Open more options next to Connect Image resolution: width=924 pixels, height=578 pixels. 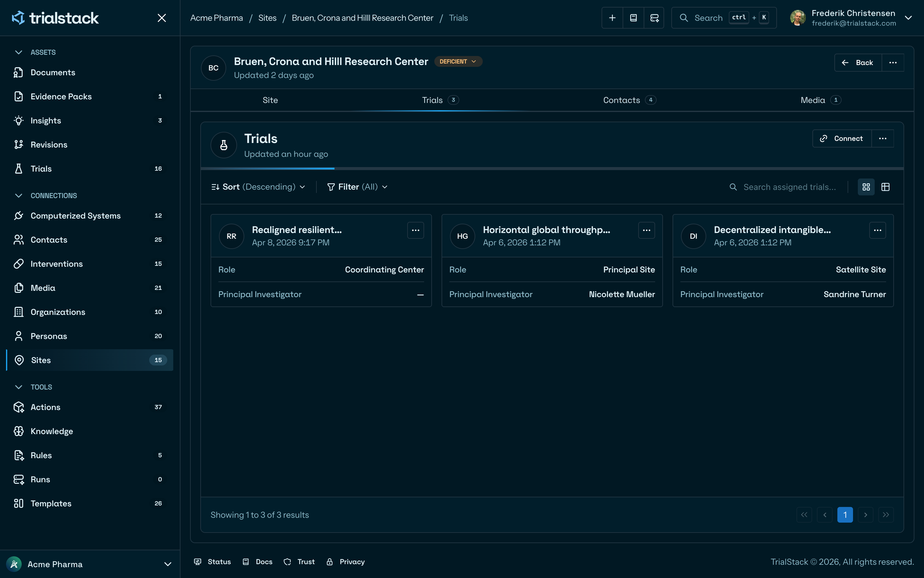[883, 138]
